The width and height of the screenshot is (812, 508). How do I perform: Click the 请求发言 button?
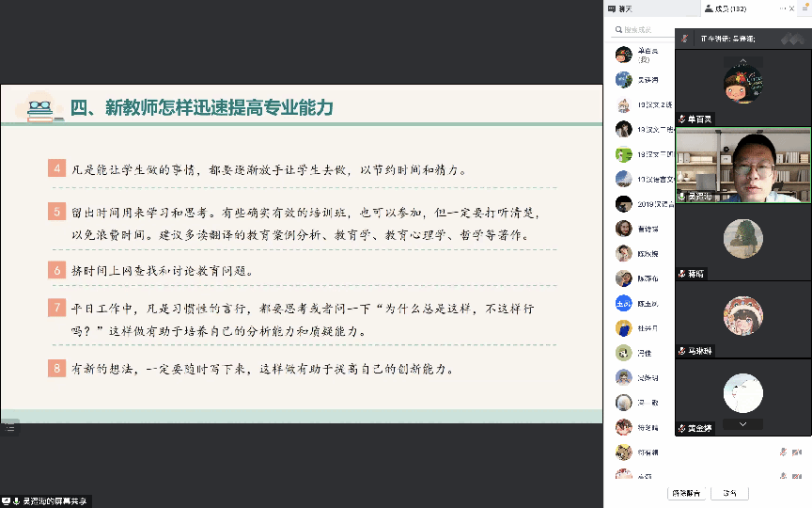[685, 493]
